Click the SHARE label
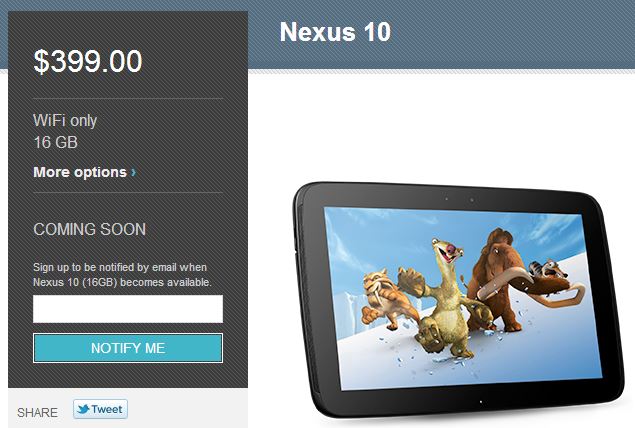This screenshot has height=428, width=635. click(x=37, y=413)
